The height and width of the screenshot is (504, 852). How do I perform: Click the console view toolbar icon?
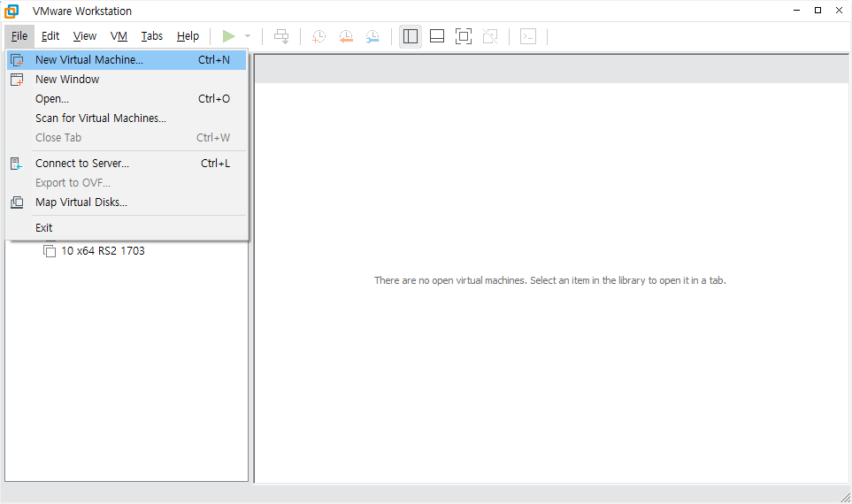pyautogui.click(x=528, y=36)
